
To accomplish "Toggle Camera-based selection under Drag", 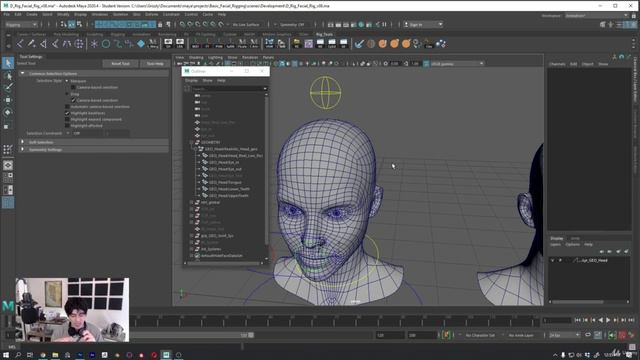I will click(73, 100).
